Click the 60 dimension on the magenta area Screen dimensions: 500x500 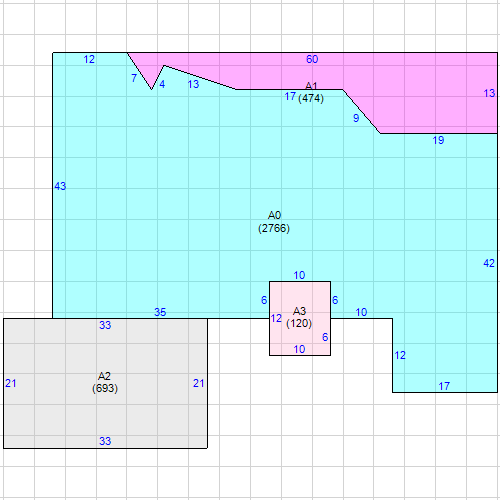tap(312, 59)
